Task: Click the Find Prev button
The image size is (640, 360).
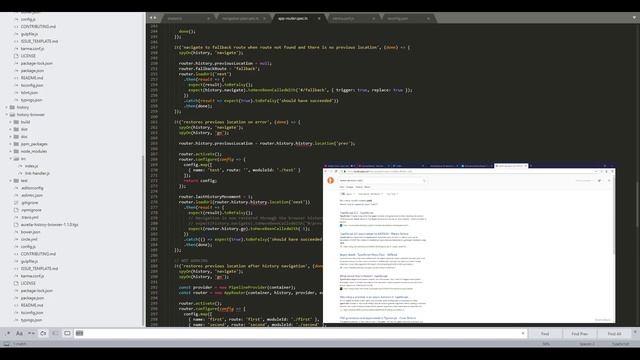Action: tap(579, 333)
